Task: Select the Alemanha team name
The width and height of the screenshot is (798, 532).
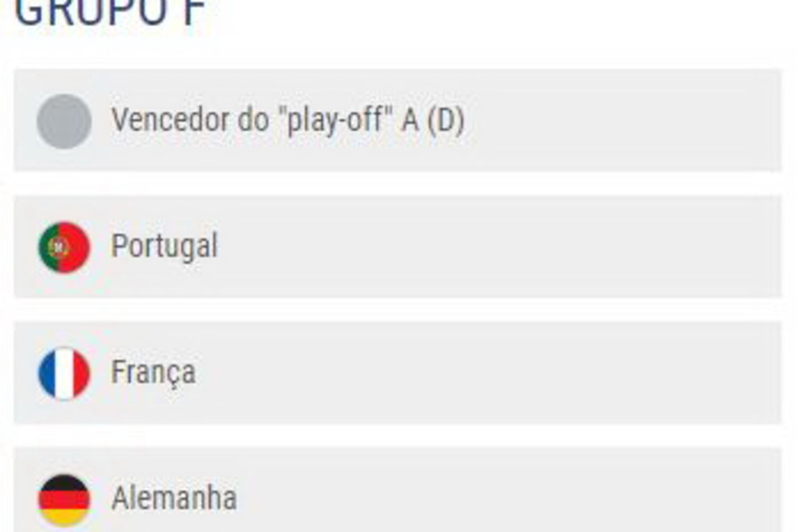Action: coord(174,498)
